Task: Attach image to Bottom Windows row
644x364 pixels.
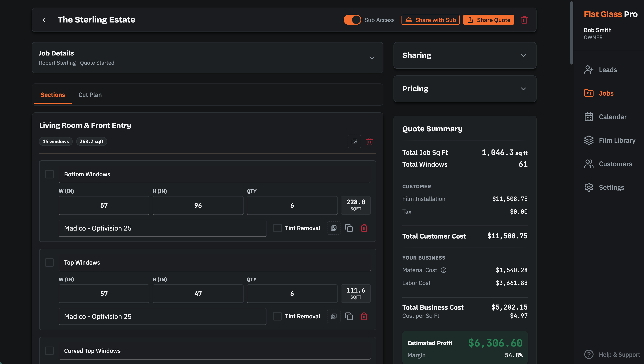Action: pyautogui.click(x=334, y=228)
